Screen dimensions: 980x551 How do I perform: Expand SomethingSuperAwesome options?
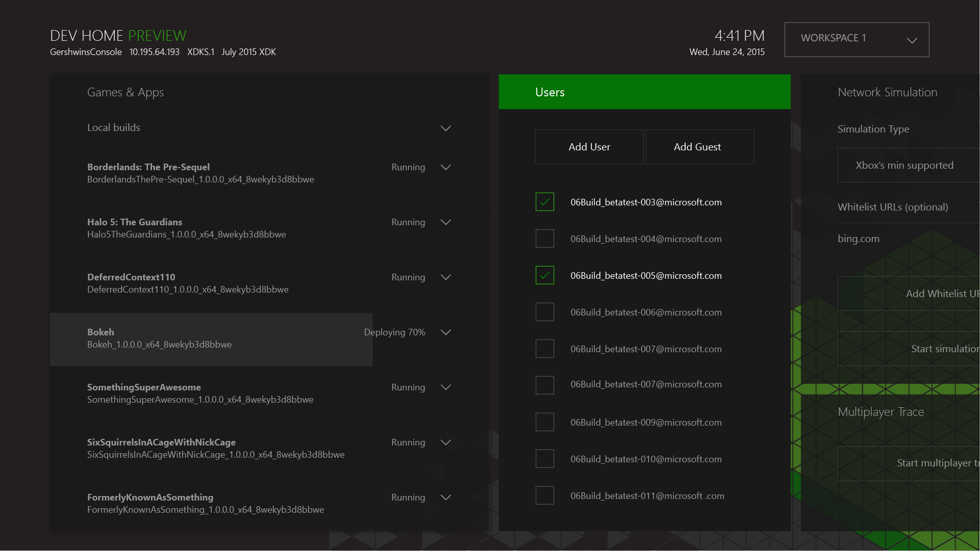click(x=445, y=387)
